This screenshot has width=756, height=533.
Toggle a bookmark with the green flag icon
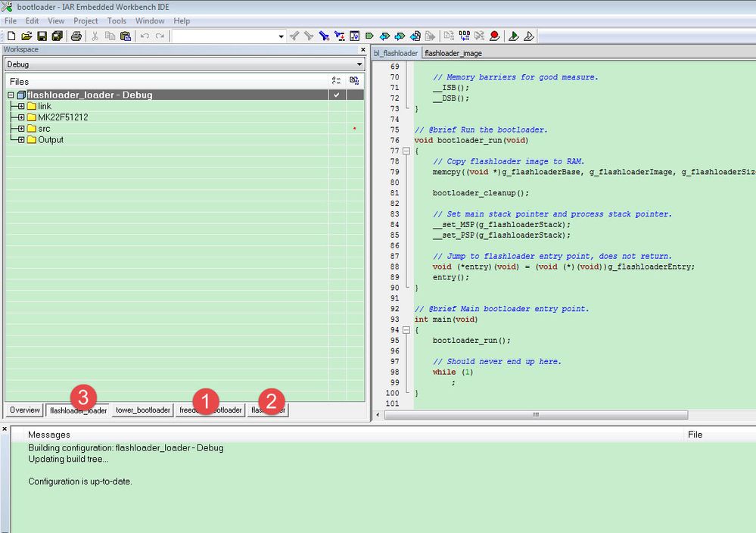[x=370, y=36]
